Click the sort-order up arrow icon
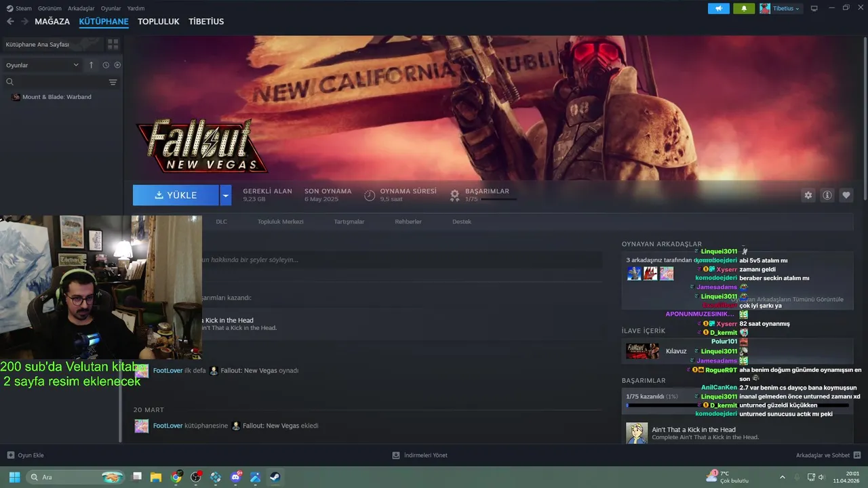This screenshot has height=488, width=868. pos(92,65)
